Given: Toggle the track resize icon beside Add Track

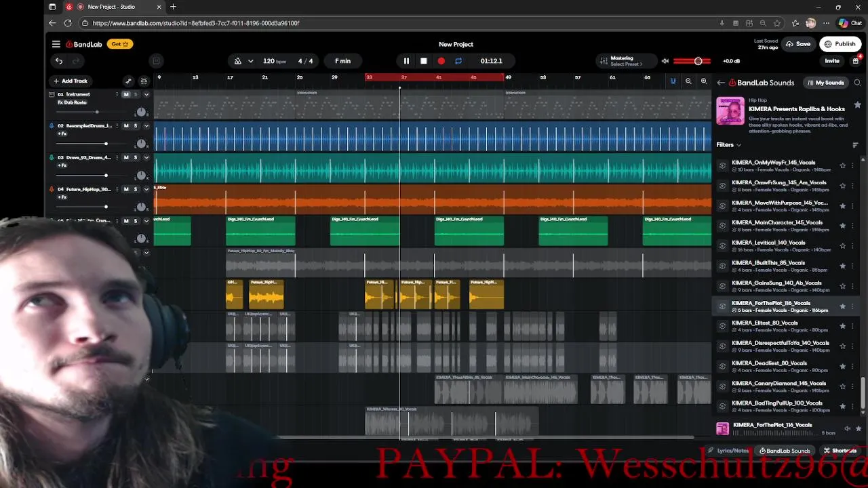Looking at the screenshot, I should [x=144, y=81].
